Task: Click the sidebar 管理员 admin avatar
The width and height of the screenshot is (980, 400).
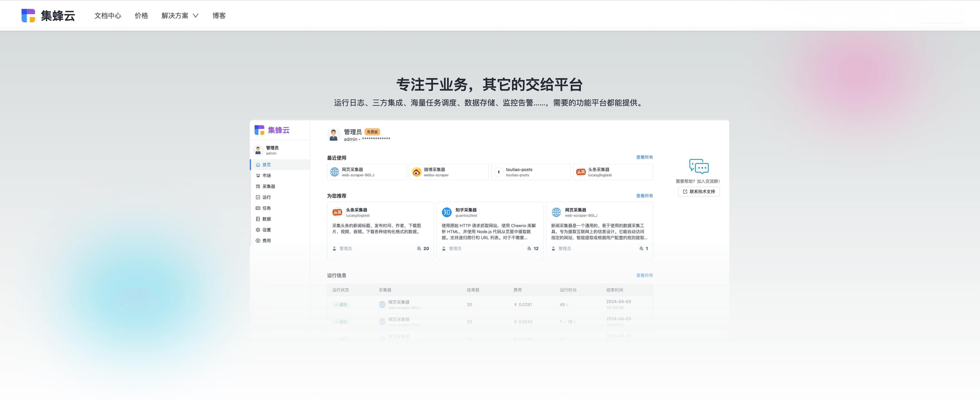Action: pos(258,150)
